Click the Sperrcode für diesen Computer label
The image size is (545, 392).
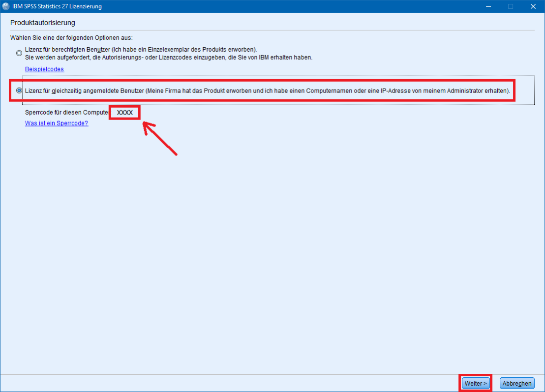66,112
